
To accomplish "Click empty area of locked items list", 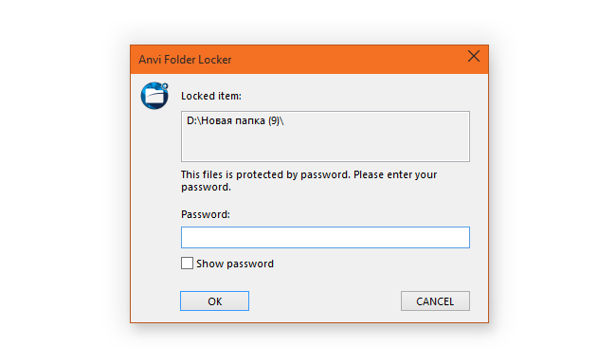I will tap(325, 145).
